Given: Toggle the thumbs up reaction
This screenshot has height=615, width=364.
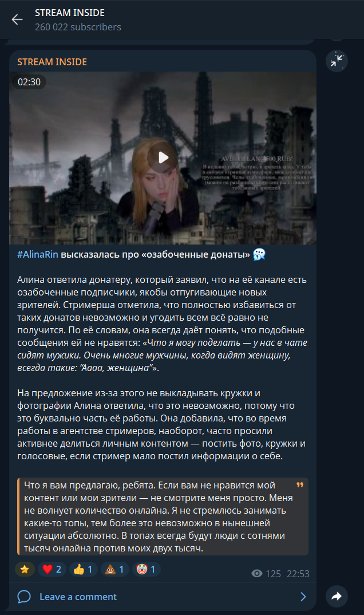Looking at the screenshot, I should coord(83,569).
